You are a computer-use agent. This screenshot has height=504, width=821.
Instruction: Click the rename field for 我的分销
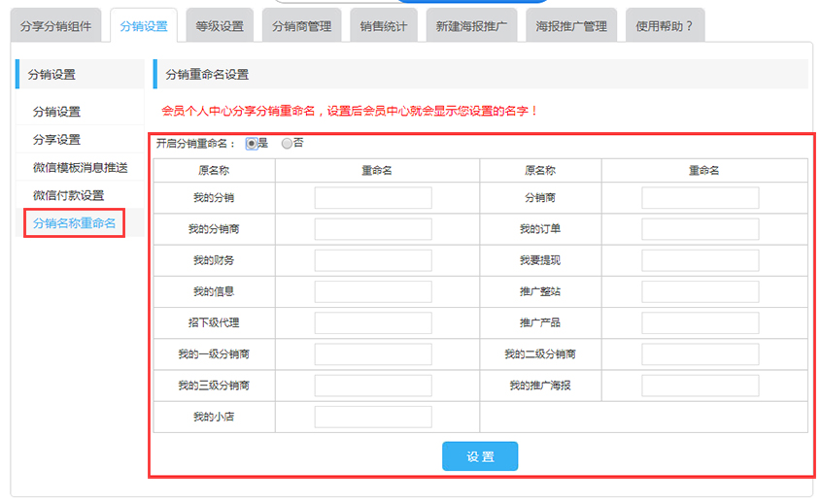pyautogui.click(x=373, y=198)
